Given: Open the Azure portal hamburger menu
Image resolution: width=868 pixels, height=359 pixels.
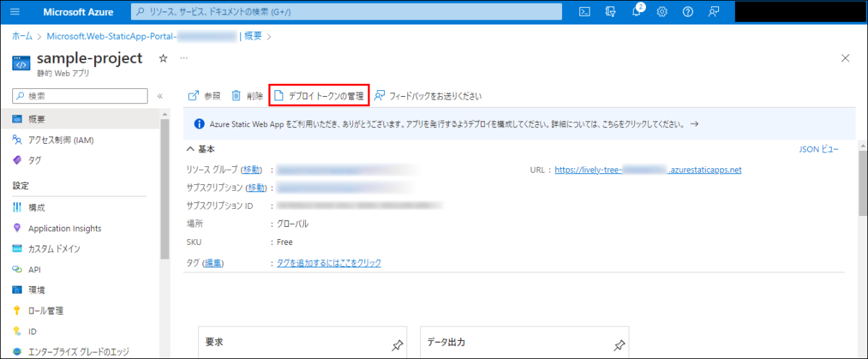Looking at the screenshot, I should (15, 12).
